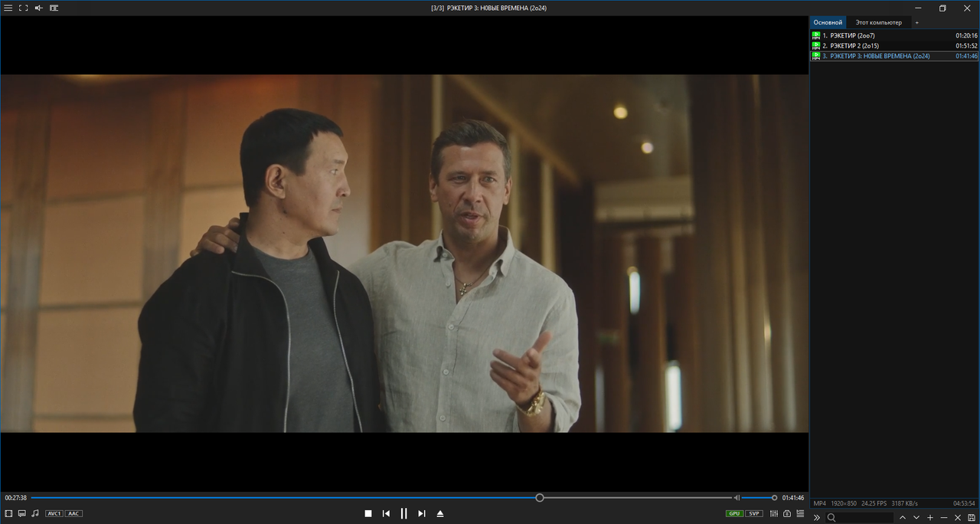Screen dimensions: 980x524
Task: Click the compact mode icon in title bar
Action: click(x=54, y=8)
